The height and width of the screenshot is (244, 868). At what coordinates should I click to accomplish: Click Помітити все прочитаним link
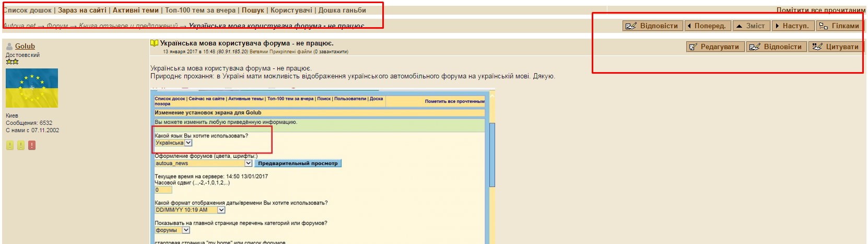(820, 10)
